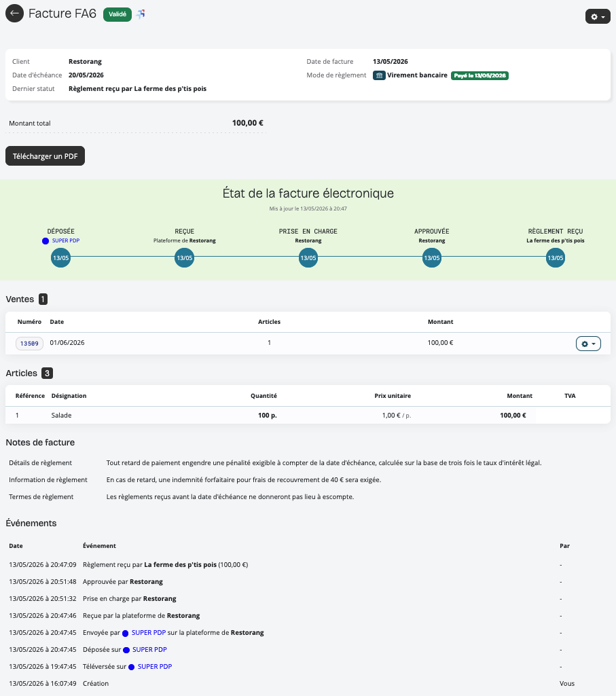
Task: Click the back arrow next to Facture FA6
Action: [x=15, y=14]
